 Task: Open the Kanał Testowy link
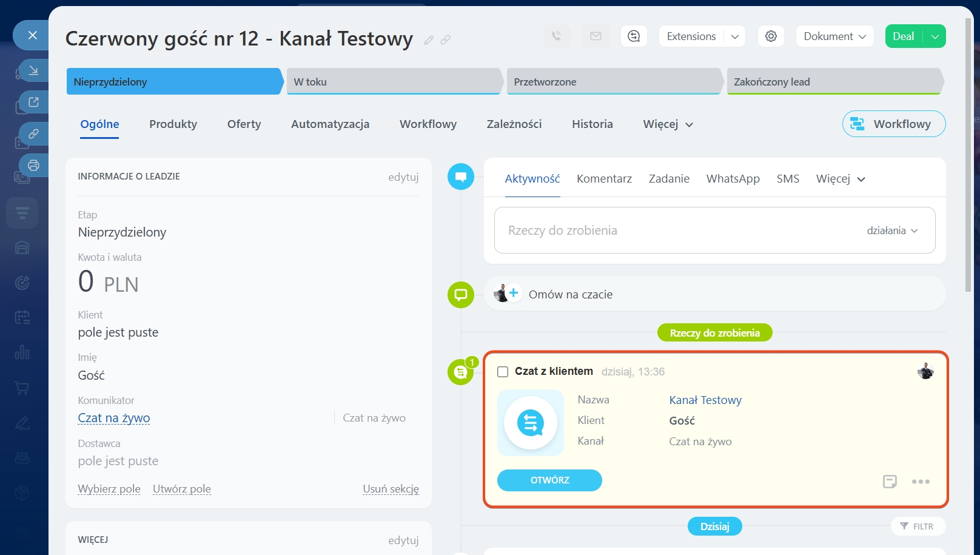point(705,400)
